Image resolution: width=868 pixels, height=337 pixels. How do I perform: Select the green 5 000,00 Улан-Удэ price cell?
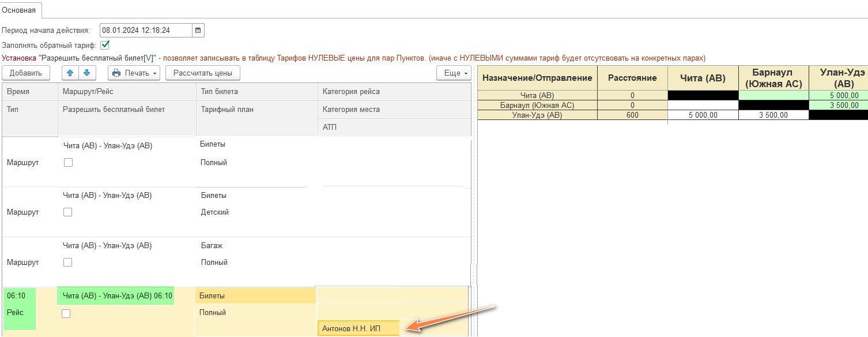[x=839, y=96]
